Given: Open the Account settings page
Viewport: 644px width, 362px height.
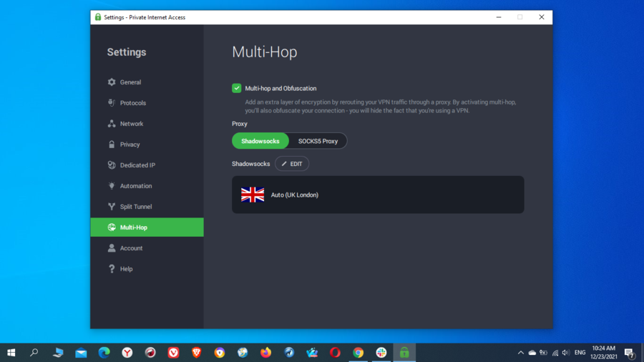Looking at the screenshot, I should click(x=131, y=248).
